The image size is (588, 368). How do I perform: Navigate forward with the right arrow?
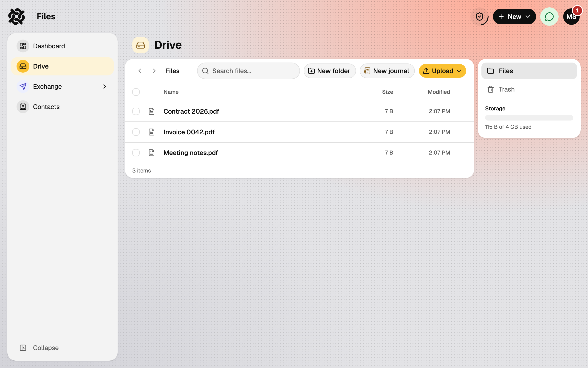[154, 71]
